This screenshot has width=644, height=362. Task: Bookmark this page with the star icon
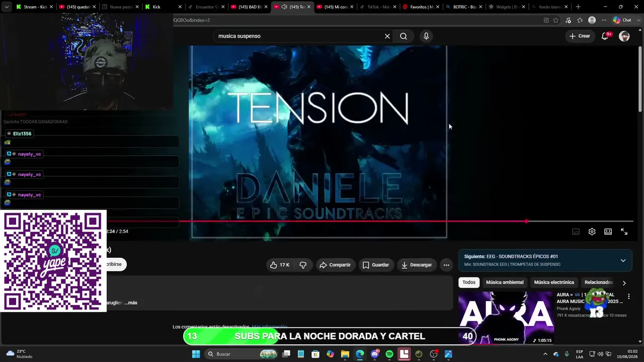coord(556,20)
